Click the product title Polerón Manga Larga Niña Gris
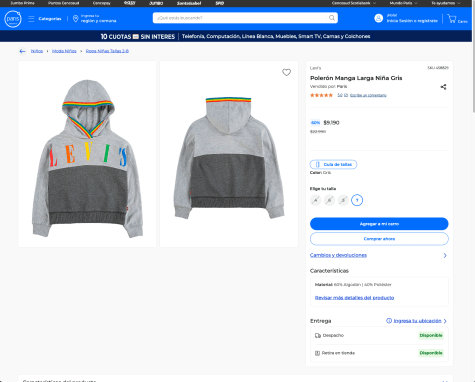The height and width of the screenshot is (382, 475). click(x=356, y=78)
